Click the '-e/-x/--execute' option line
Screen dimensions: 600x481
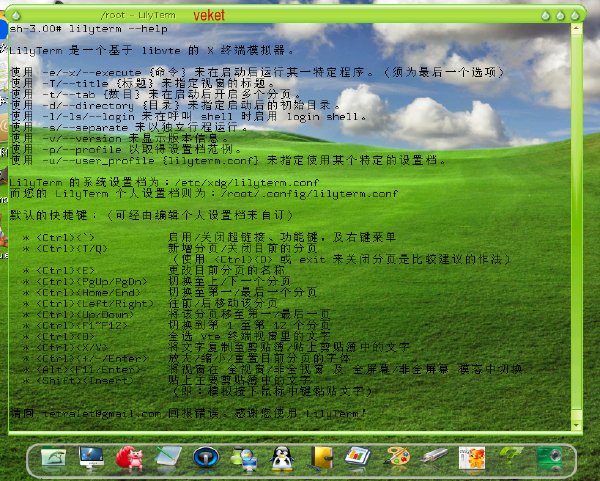[x=257, y=72]
